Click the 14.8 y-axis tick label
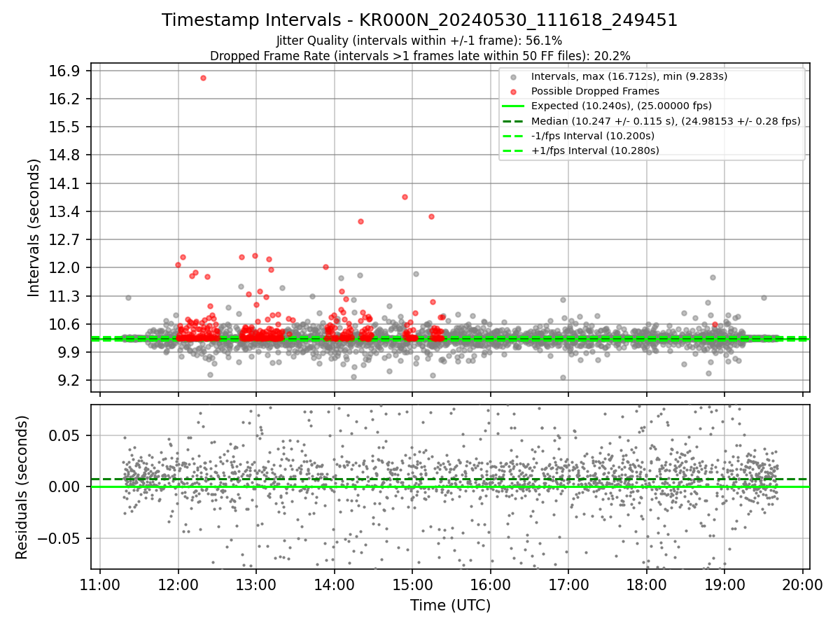This screenshot has width=840, height=630. [x=66, y=155]
